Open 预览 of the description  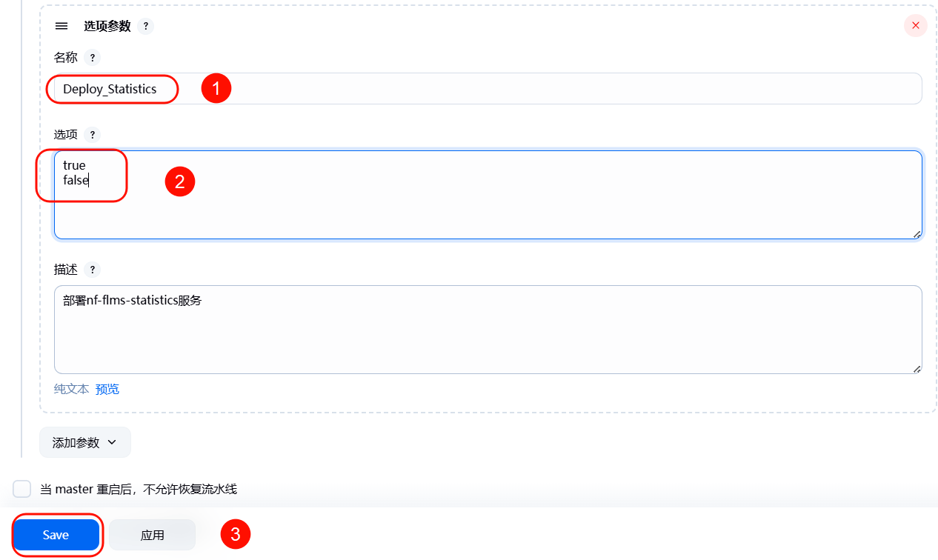(x=107, y=389)
